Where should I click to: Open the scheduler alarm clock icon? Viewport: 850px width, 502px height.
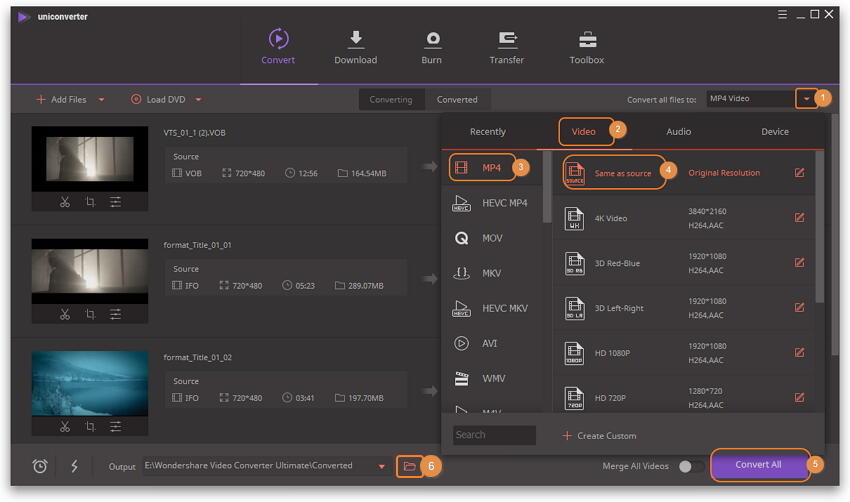click(40, 466)
